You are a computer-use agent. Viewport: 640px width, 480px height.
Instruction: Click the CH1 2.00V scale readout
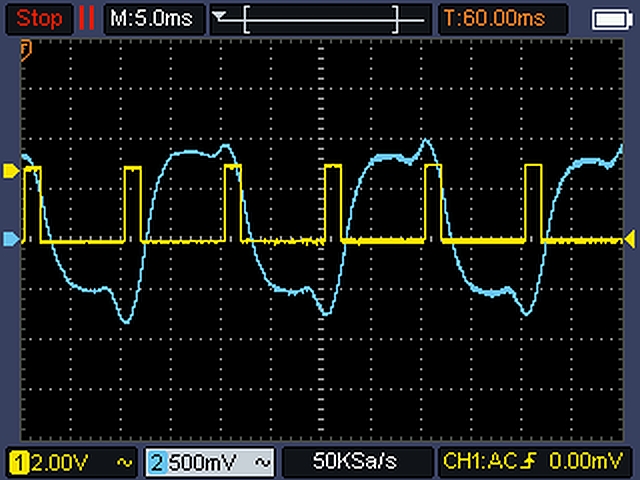(60, 463)
